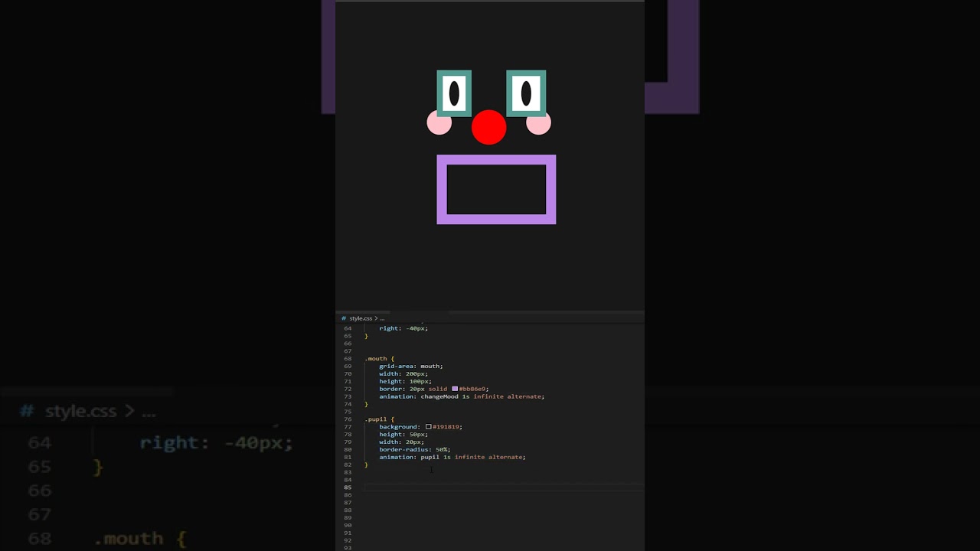Click the right pink cheek circle
Screen dimensions: 980x551
point(539,122)
